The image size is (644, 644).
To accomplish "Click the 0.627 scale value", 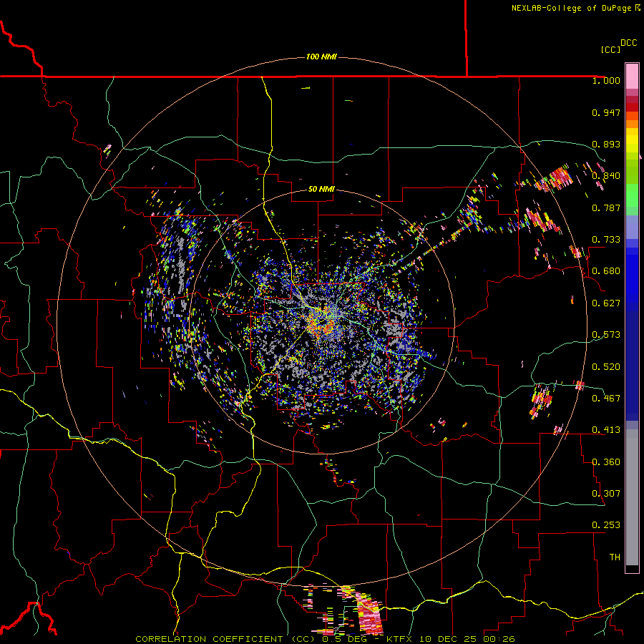I will tap(606, 303).
